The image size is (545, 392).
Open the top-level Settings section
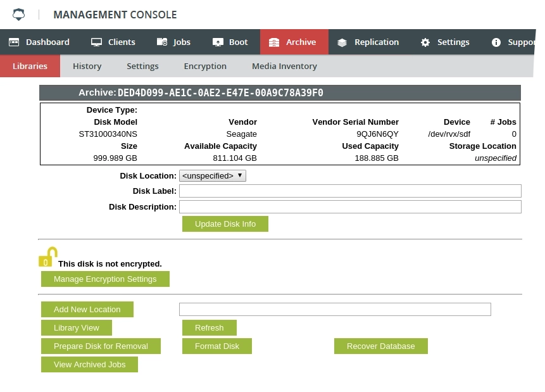coord(445,42)
